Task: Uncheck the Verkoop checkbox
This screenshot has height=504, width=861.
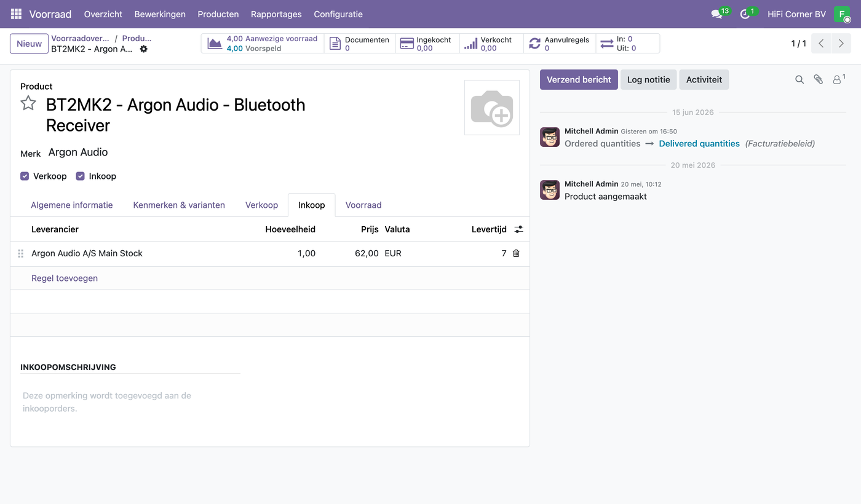Action: point(25,176)
